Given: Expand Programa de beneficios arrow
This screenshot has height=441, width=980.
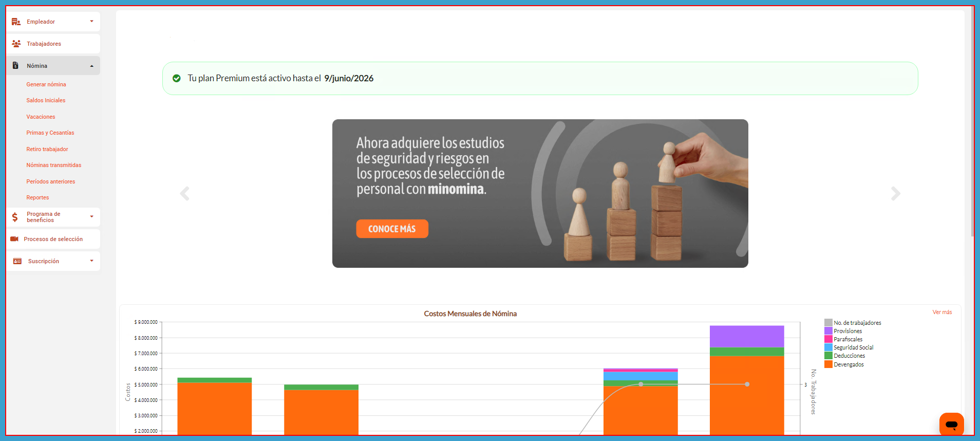Looking at the screenshot, I should click(x=92, y=217).
